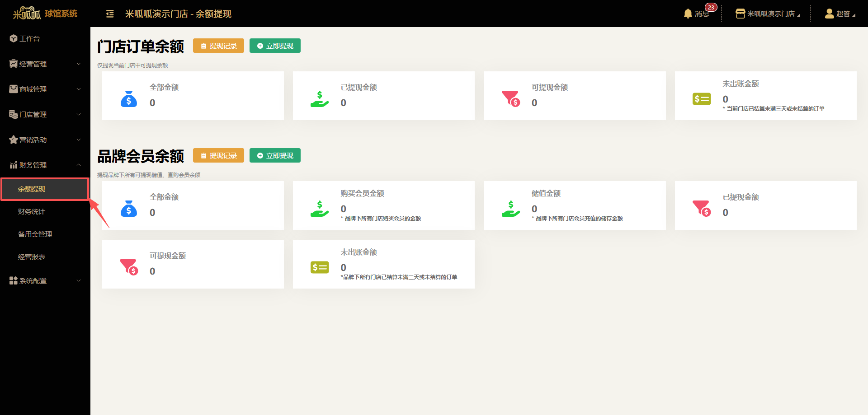The width and height of the screenshot is (868, 415).
Task: Expand the 经营管理 sidebar menu
Action: tap(45, 64)
